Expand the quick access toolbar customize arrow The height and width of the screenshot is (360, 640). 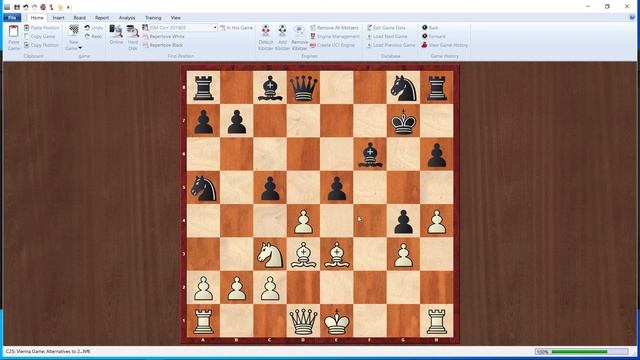point(69,7)
